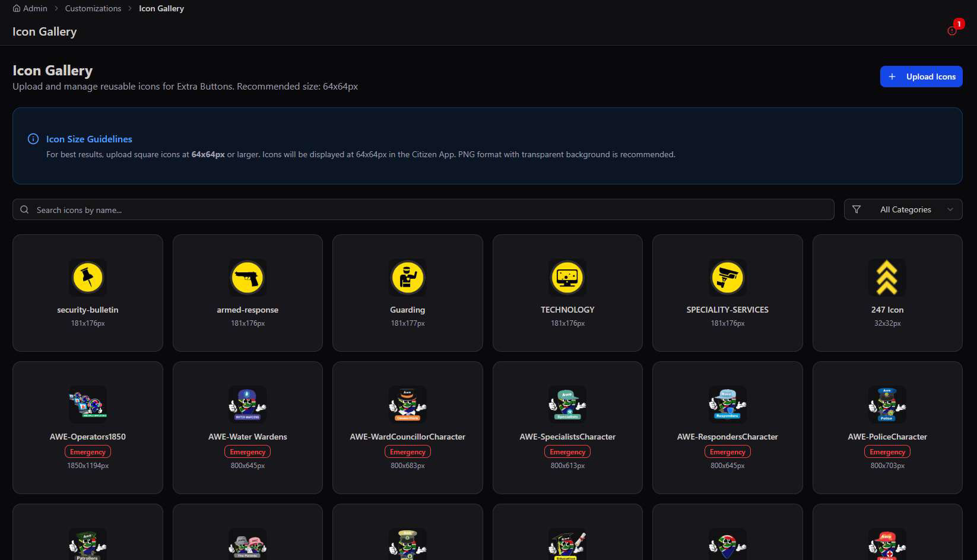
Task: Click the 'AWE-SpecialistsCharacter' card name
Action: pos(567,437)
